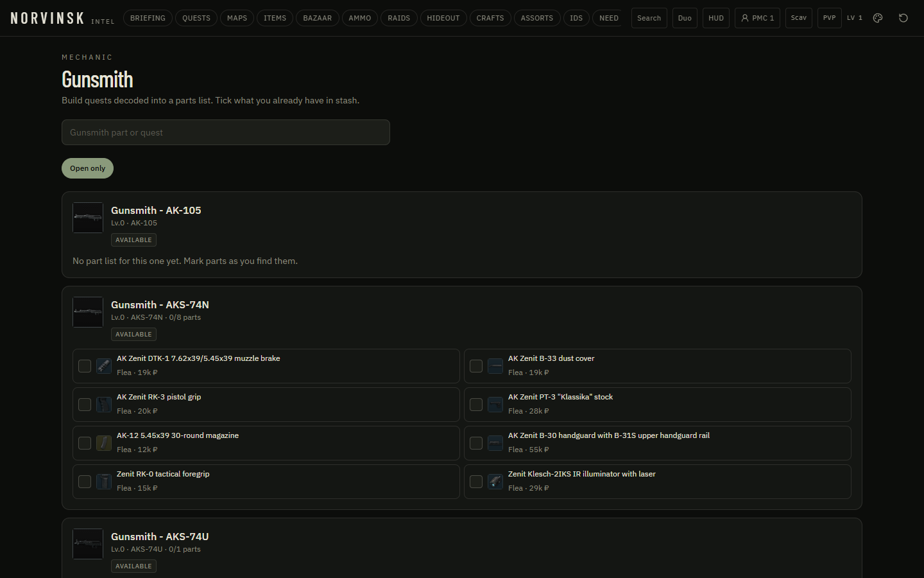Tick the B-30 handguard checkbox
924x578 pixels.
476,443
